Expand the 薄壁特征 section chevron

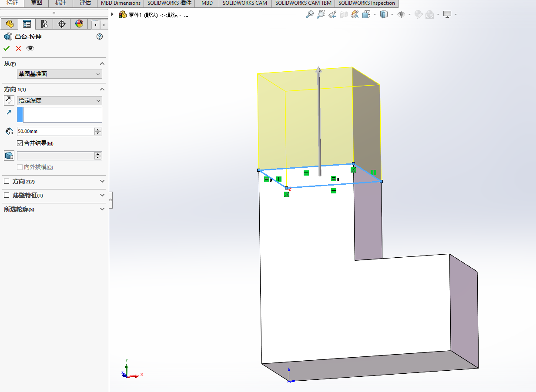(102, 195)
